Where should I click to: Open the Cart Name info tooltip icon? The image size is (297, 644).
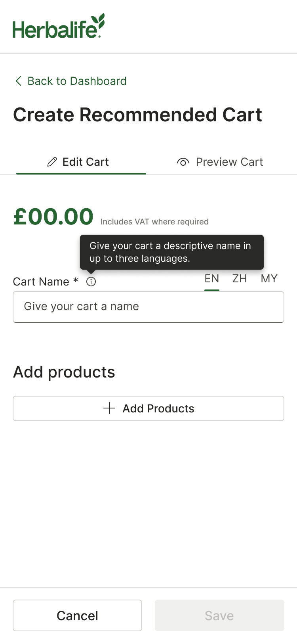[x=91, y=282]
